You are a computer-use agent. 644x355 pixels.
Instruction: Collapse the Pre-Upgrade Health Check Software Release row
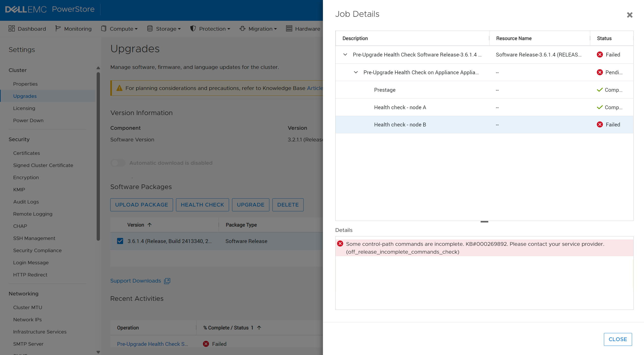click(x=345, y=54)
